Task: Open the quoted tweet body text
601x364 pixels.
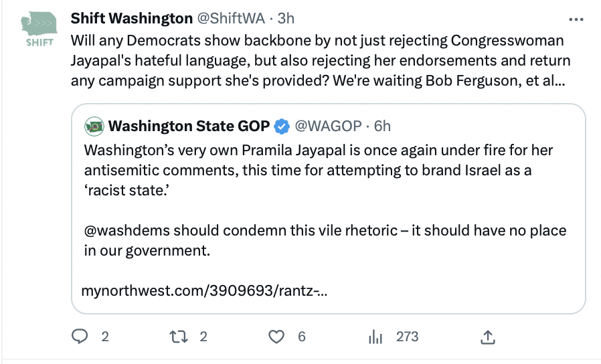Action: pos(325,200)
